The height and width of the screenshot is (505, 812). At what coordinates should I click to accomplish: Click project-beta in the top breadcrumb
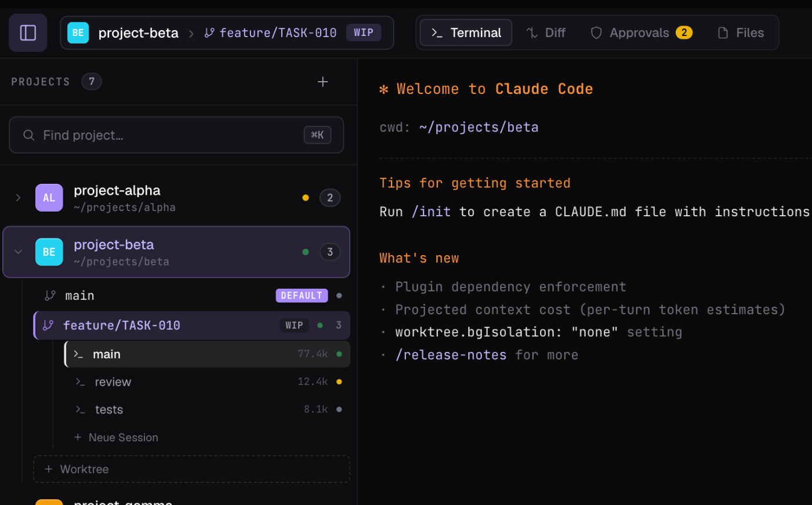138,33
